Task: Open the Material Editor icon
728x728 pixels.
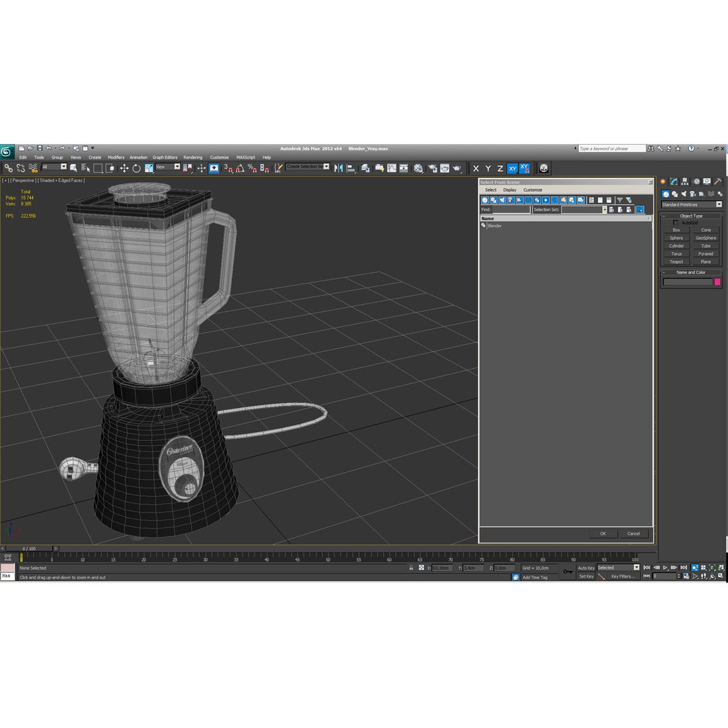Action: pyautogui.click(x=419, y=168)
